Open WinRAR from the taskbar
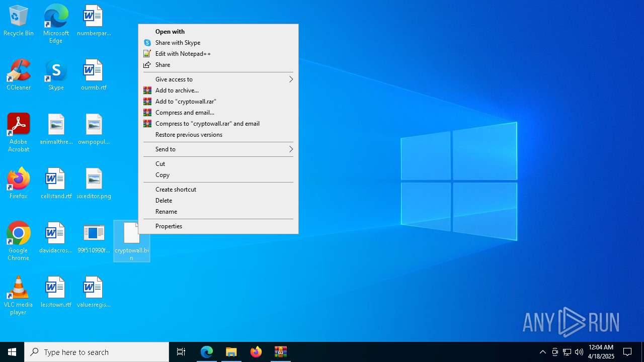644x362 pixels. point(281,352)
